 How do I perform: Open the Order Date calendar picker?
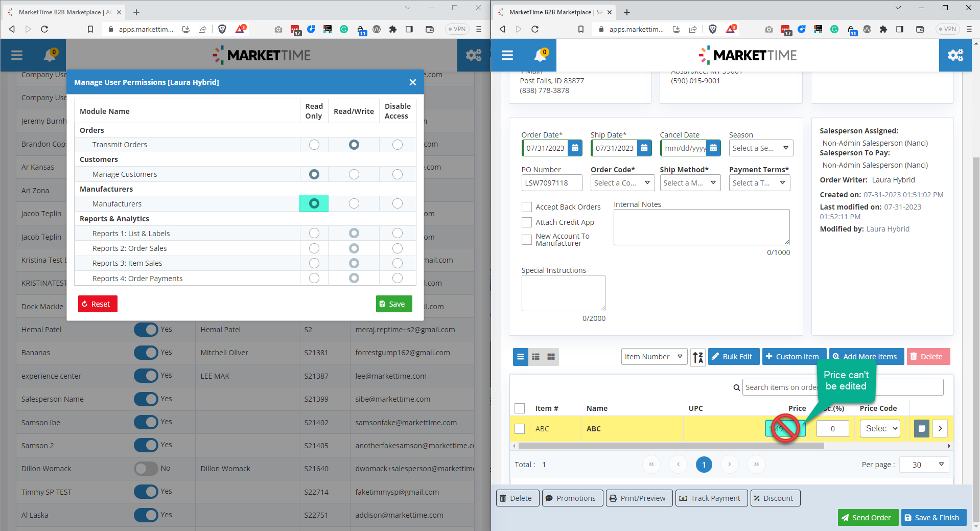click(575, 148)
